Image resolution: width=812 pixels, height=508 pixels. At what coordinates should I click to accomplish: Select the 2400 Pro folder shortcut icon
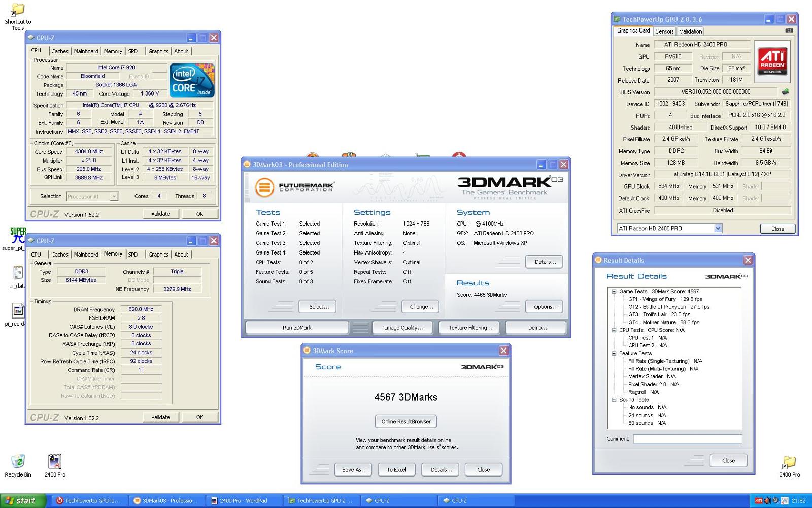pos(789,466)
